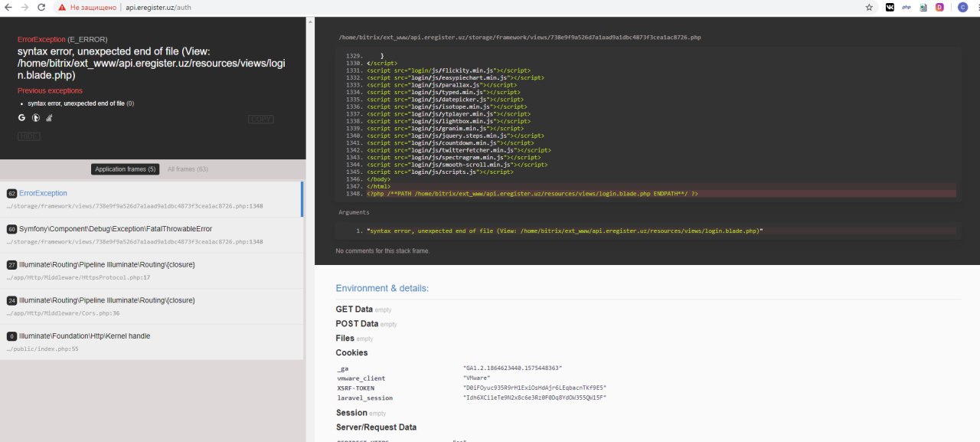Click the views file path above code
Screen dimensions: 980x442
click(x=520, y=37)
